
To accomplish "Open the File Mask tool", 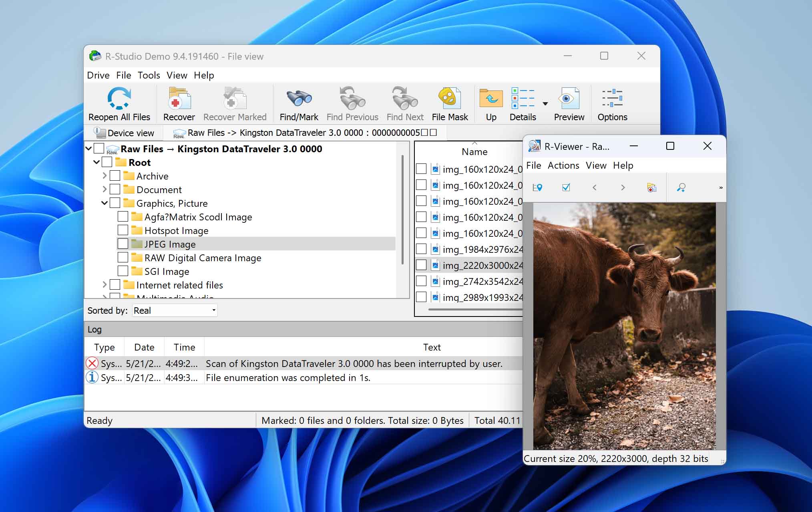I will pos(450,98).
